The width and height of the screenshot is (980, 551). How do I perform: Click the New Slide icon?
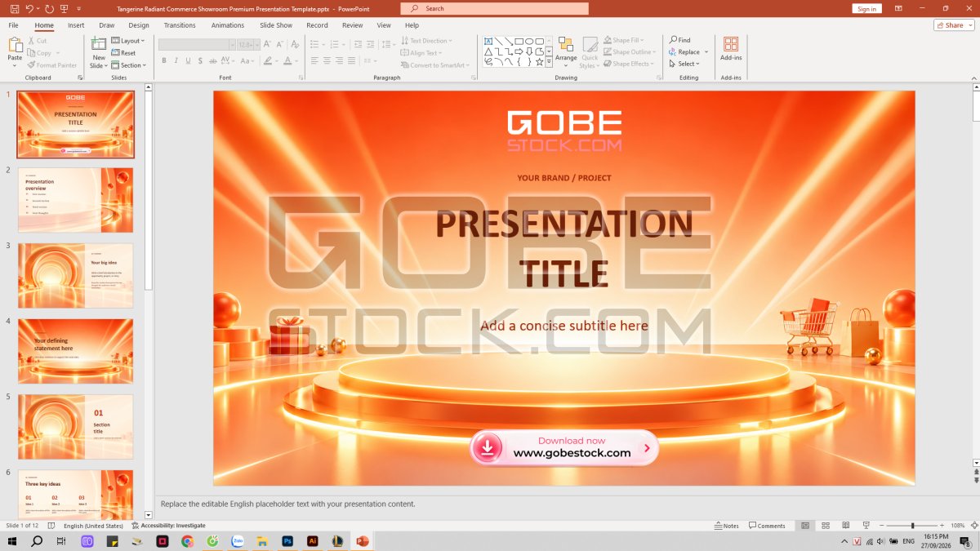(x=99, y=45)
